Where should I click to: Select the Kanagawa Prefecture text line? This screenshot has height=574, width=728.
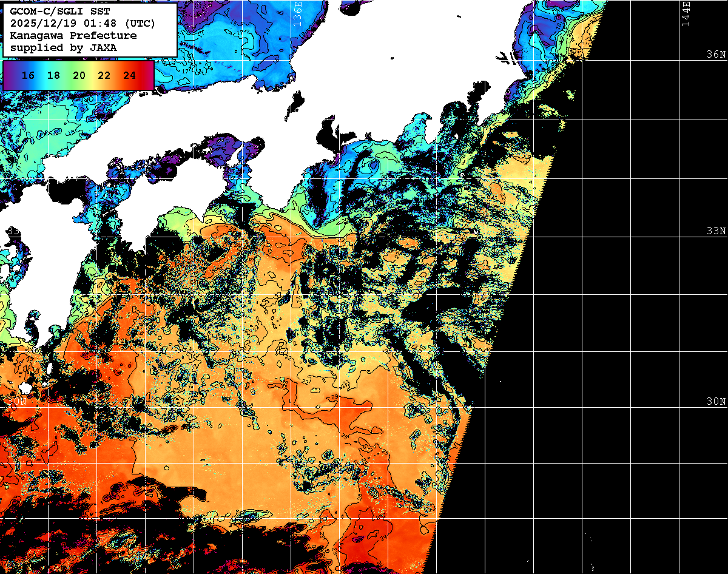point(73,35)
